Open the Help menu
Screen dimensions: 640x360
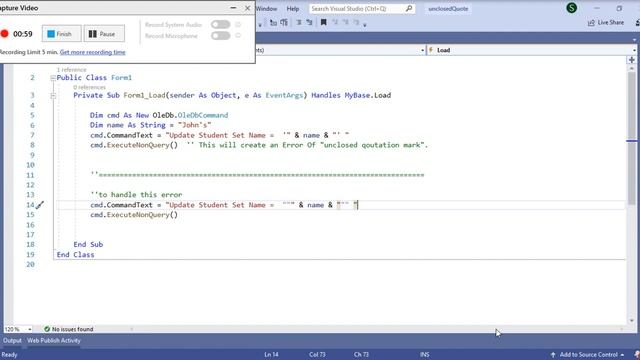pyautogui.click(x=293, y=9)
